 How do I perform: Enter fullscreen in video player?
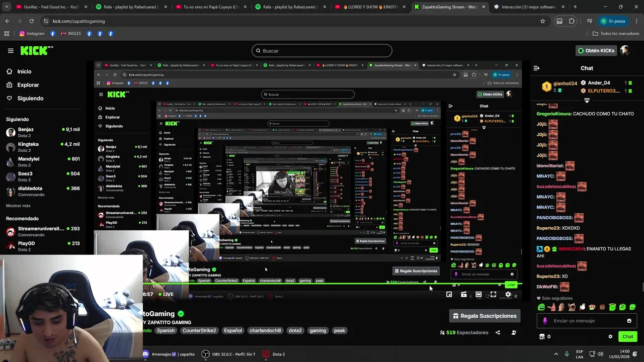[493, 295]
